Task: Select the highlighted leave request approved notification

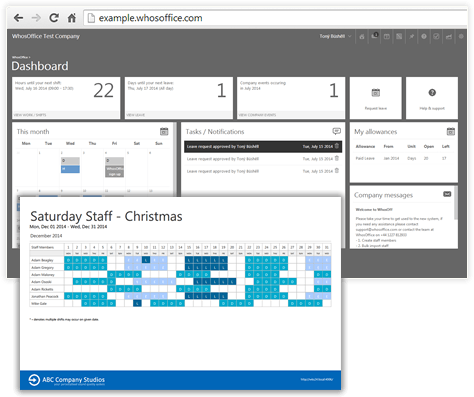Action: pos(263,146)
